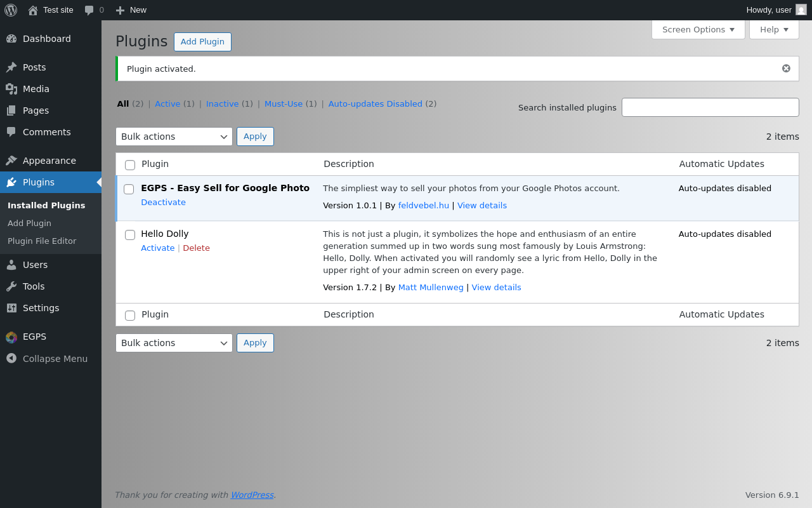
Task: Click the top Apply button
Action: coord(255,137)
